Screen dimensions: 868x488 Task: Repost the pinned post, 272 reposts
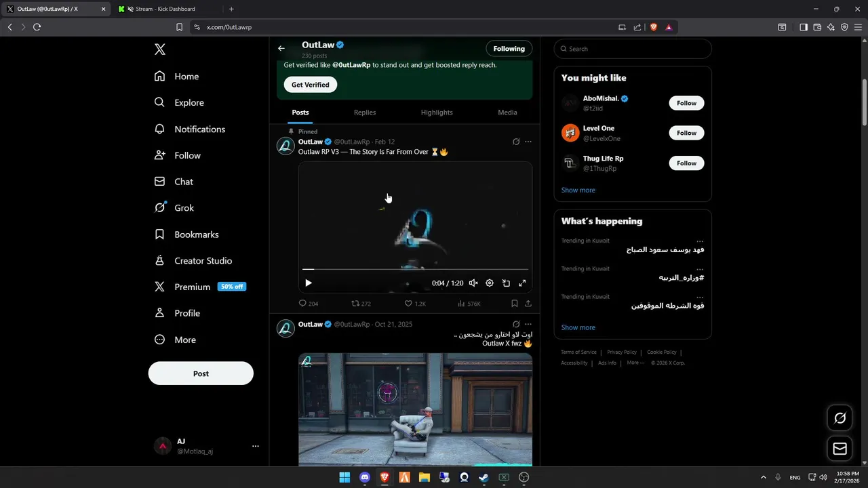point(361,304)
